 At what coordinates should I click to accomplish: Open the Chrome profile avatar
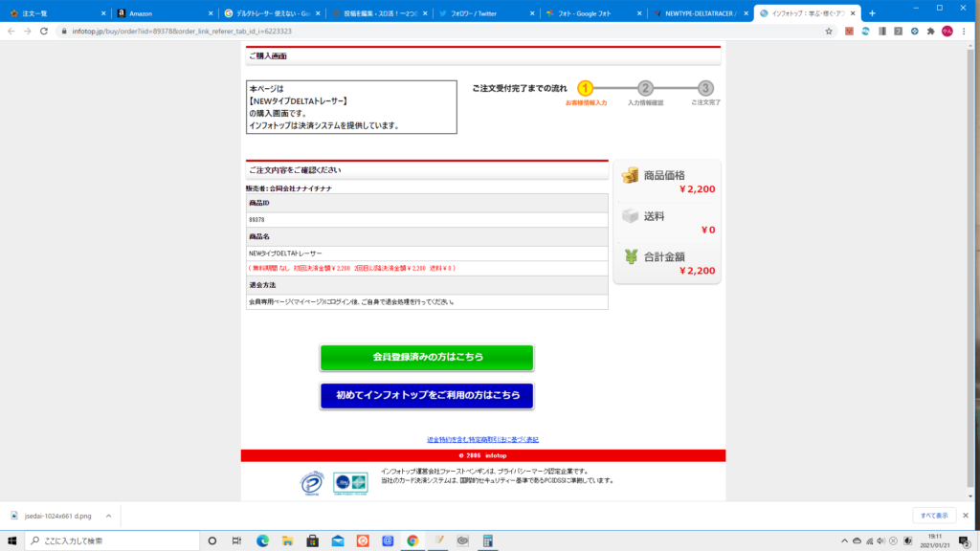[x=947, y=32]
